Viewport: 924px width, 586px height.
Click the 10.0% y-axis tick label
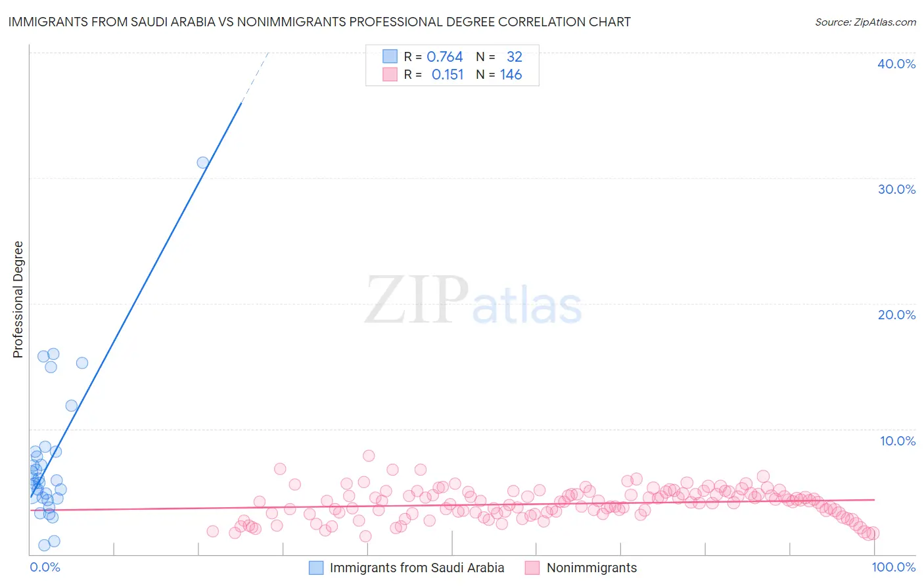click(897, 441)
